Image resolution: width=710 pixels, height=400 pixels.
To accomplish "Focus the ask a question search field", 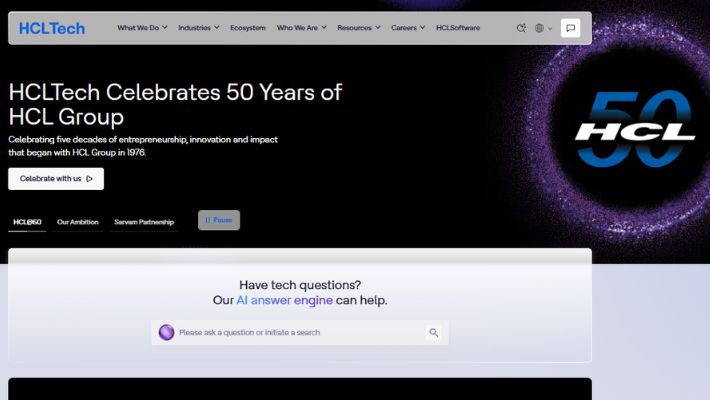I will pos(300,333).
